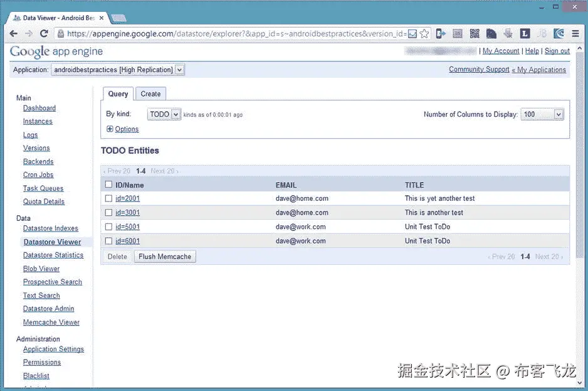Open Backends in the sidebar
Viewport: 588px width, 391px height.
coord(38,161)
